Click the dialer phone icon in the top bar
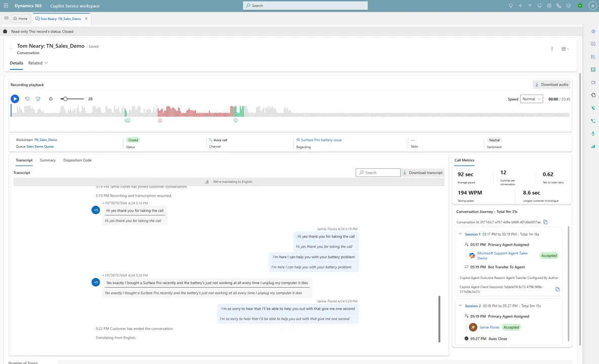 [x=559, y=6]
